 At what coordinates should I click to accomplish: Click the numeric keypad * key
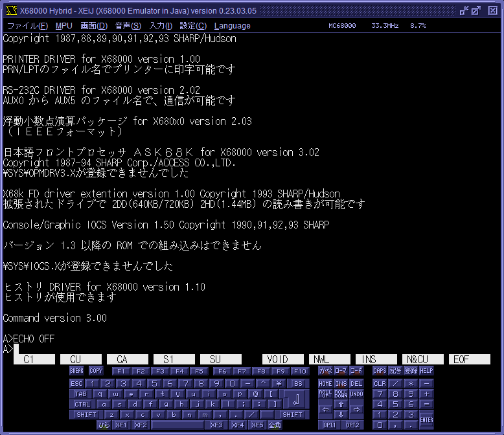411,384
